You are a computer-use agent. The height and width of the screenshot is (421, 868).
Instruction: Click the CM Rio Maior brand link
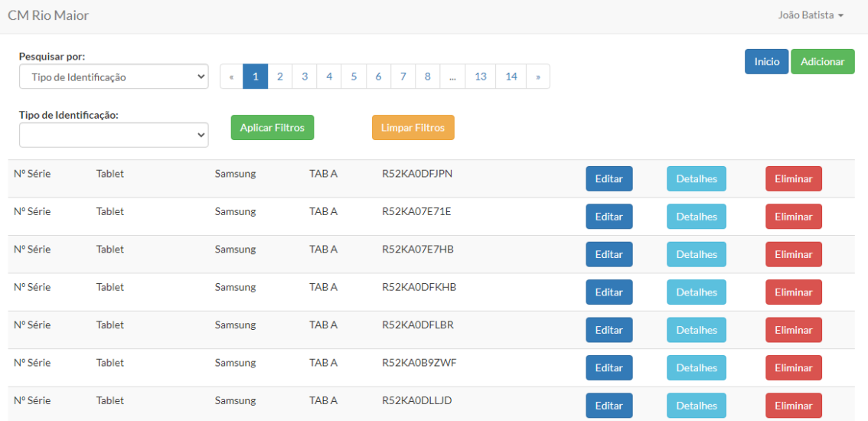[x=48, y=15]
